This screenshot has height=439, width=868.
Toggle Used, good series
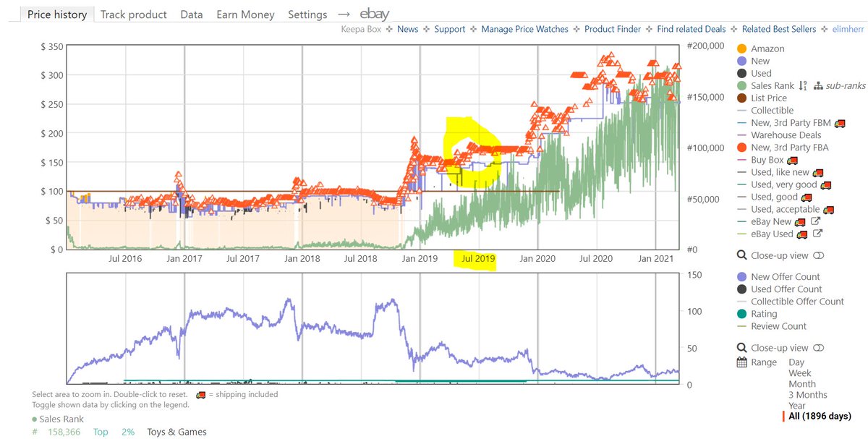767,197
